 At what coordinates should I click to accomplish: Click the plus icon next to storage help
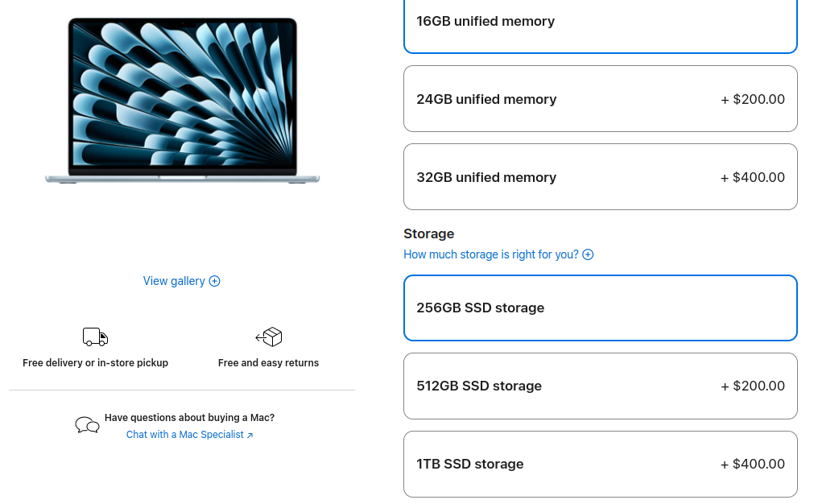point(588,254)
